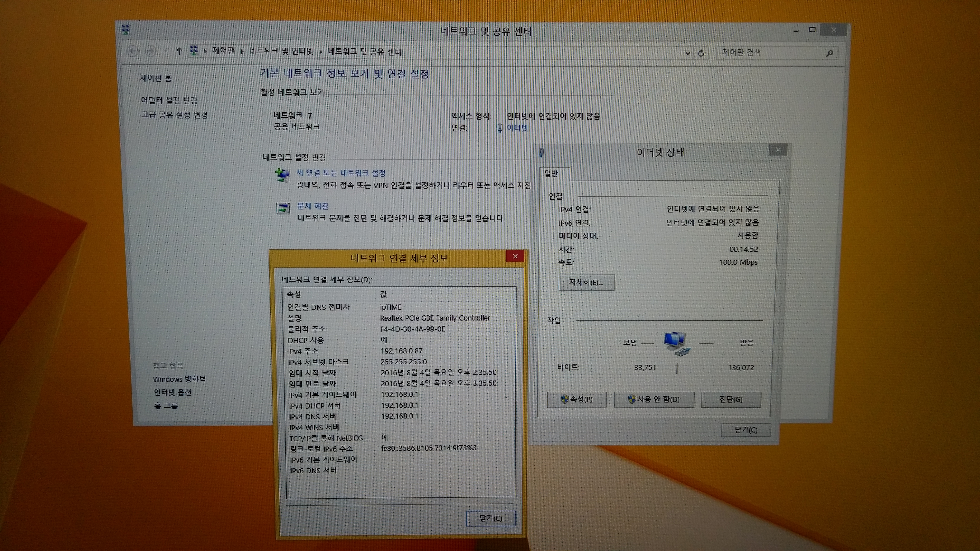
Task: Click 네트워크 및 인터넷 in the breadcrumb
Action: (x=281, y=51)
